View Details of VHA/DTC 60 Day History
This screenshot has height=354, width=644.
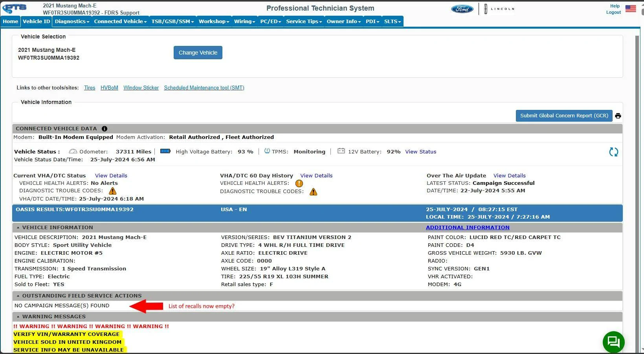[x=316, y=176]
